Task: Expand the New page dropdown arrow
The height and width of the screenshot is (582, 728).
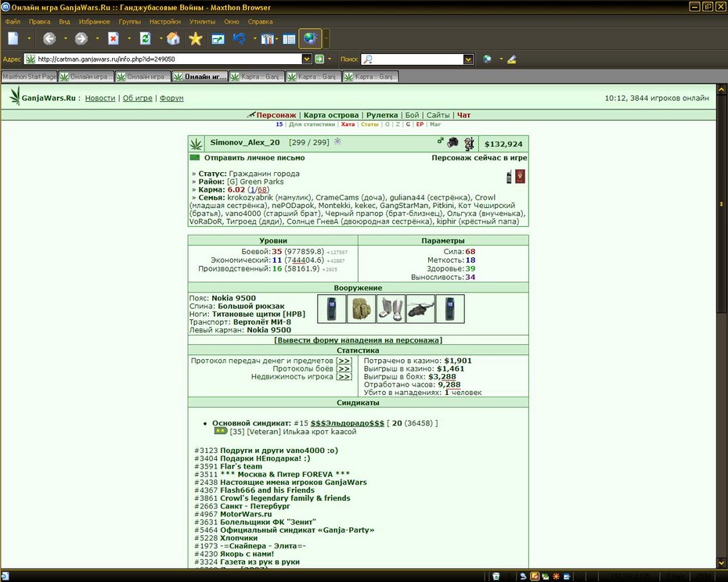Action: [x=29, y=38]
